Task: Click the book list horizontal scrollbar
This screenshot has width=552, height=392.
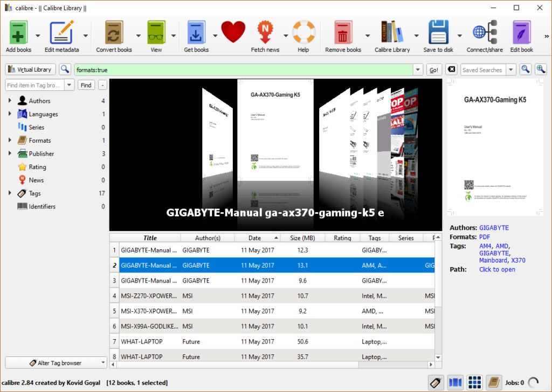Action: coord(272,365)
